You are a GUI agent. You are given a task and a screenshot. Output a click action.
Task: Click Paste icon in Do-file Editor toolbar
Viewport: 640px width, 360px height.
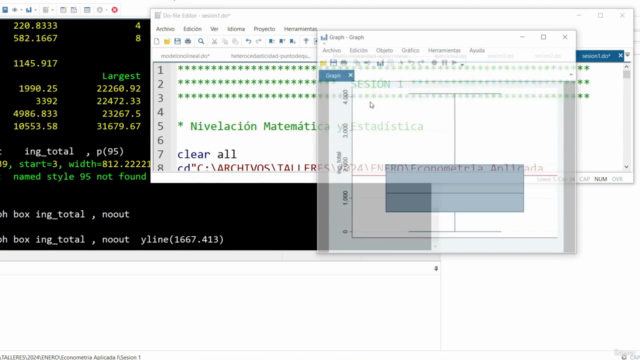click(x=235, y=41)
